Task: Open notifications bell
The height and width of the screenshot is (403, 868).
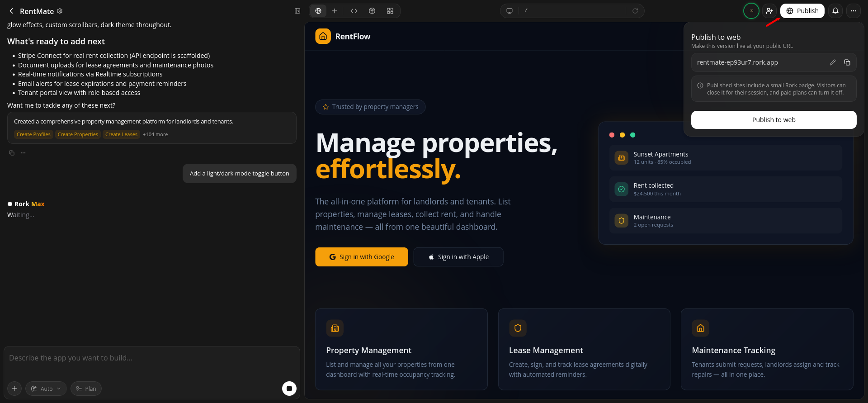Action: 835,11
